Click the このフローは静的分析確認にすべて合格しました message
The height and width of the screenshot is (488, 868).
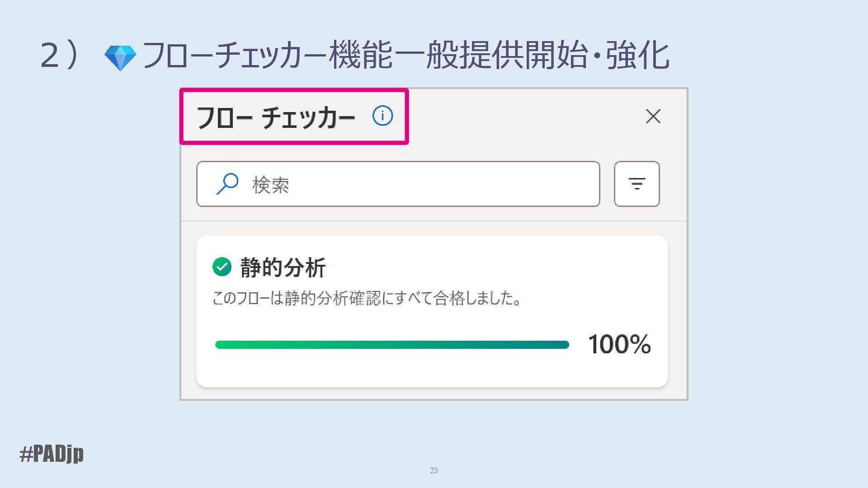coord(367,298)
